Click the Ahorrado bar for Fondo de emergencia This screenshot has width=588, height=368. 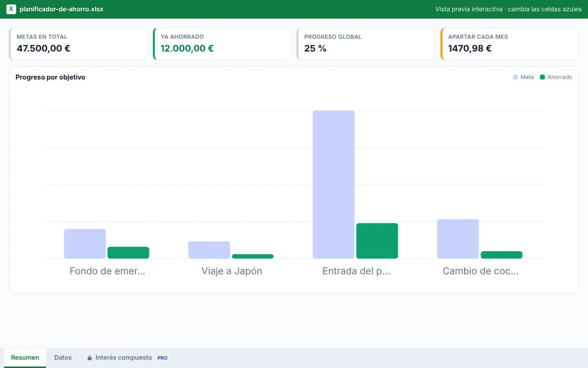coord(128,253)
